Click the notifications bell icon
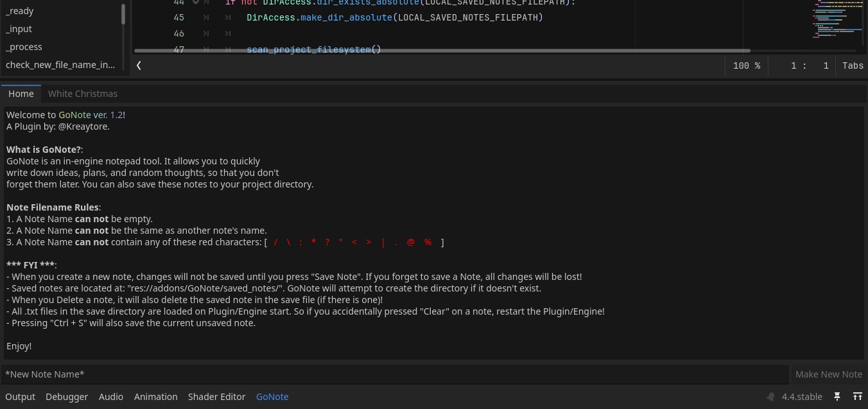This screenshot has width=868, height=409. click(x=771, y=397)
